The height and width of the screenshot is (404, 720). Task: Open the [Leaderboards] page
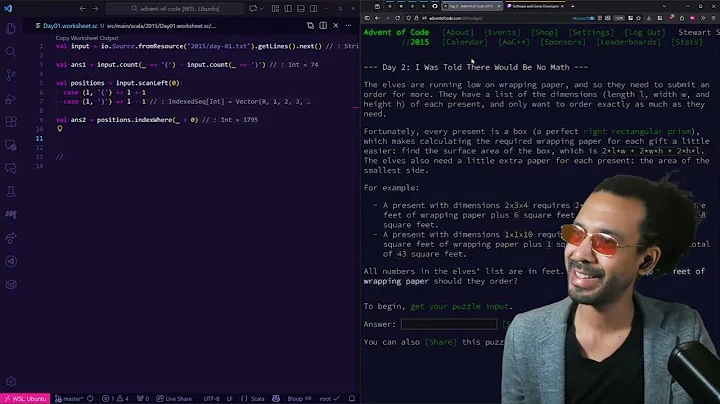(x=629, y=42)
